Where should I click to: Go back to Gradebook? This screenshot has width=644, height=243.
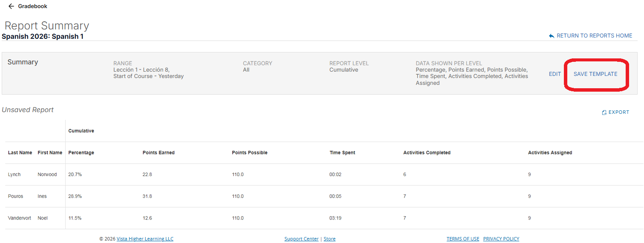[x=32, y=6]
